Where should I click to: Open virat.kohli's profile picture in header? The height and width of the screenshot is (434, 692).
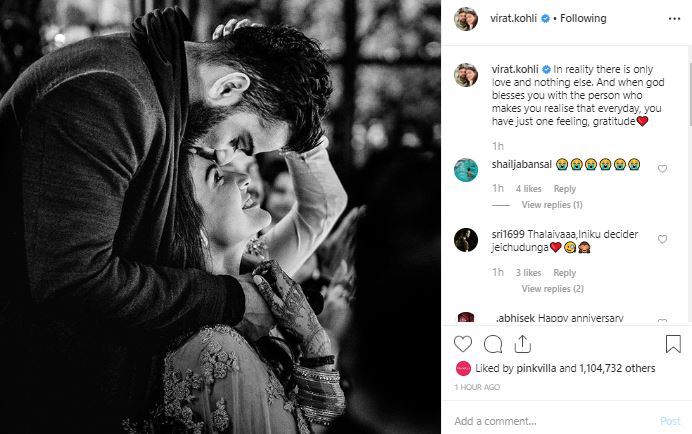click(464, 18)
